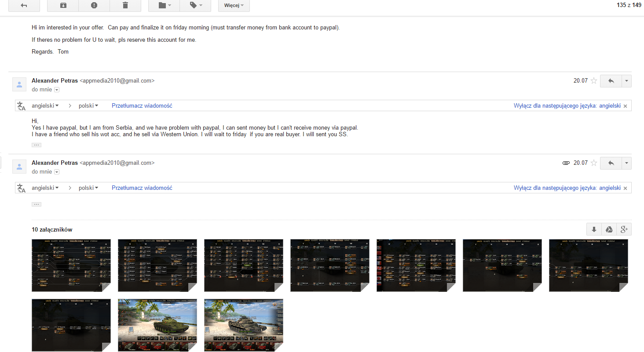Open third attachment thumbnail in top row

point(244,265)
